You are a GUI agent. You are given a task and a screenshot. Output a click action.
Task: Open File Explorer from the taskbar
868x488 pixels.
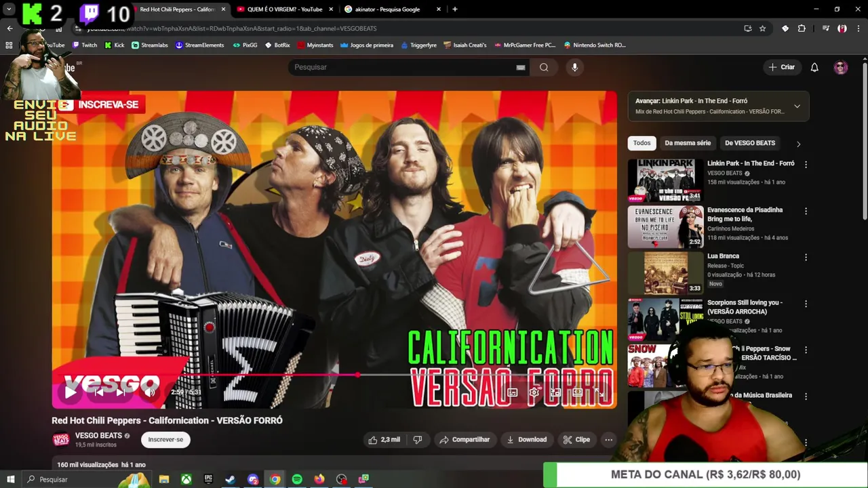(x=164, y=479)
